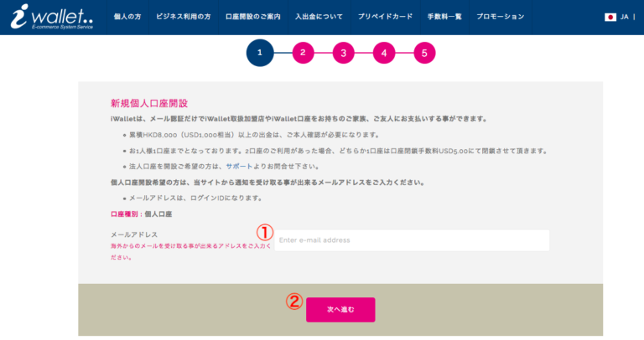Open 入出金について page
The height and width of the screenshot is (340, 644).
pyautogui.click(x=319, y=17)
